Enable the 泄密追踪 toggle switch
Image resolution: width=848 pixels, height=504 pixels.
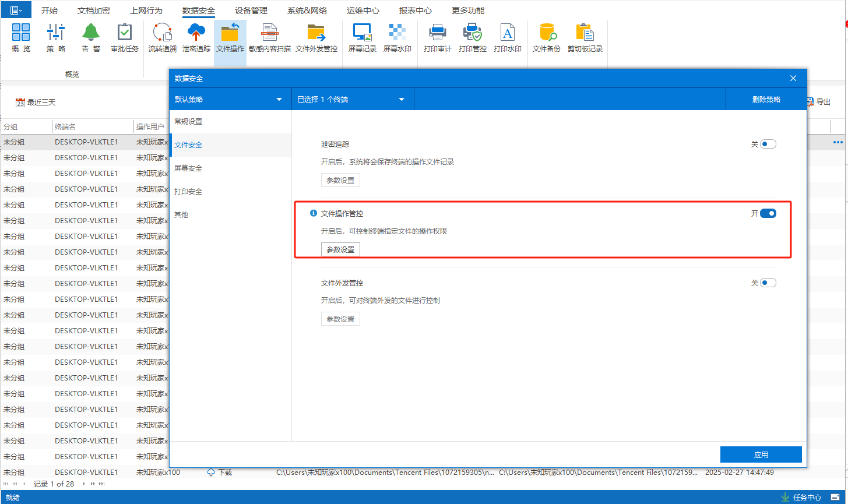pos(768,144)
